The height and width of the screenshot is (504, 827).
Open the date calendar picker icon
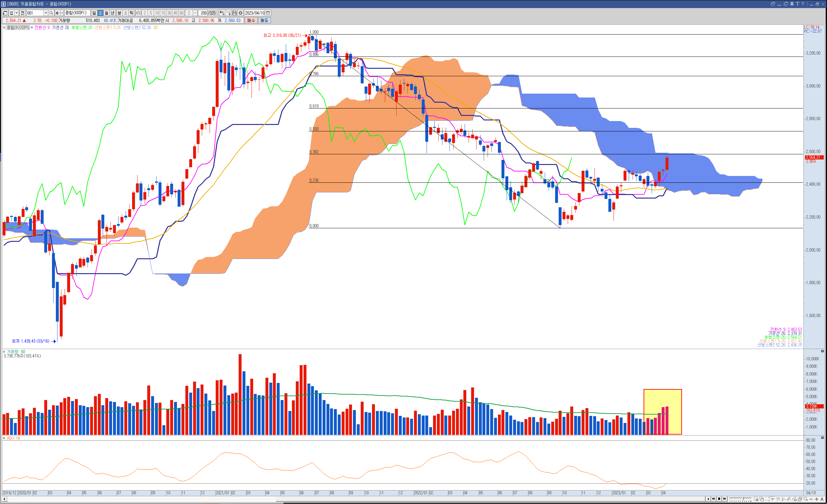pos(268,13)
